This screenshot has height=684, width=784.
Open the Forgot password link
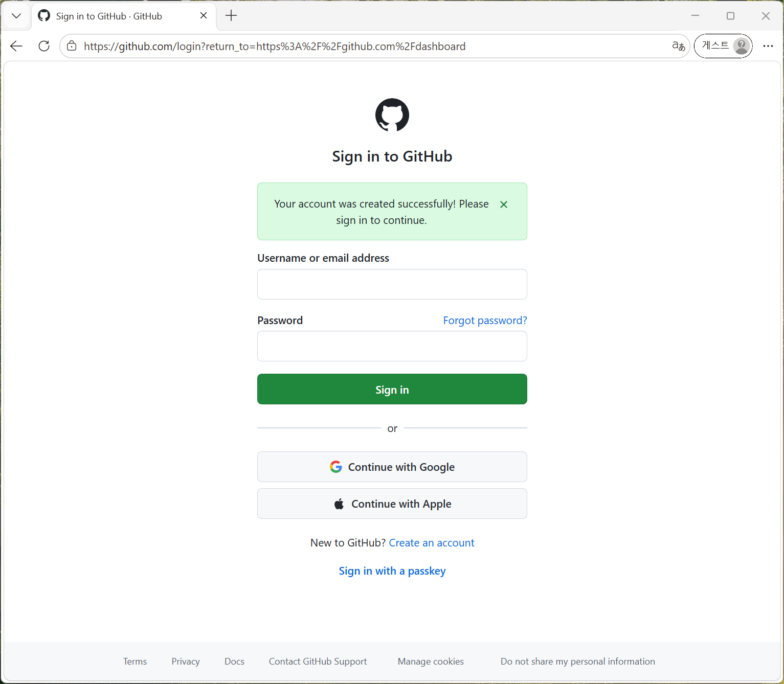click(x=485, y=321)
